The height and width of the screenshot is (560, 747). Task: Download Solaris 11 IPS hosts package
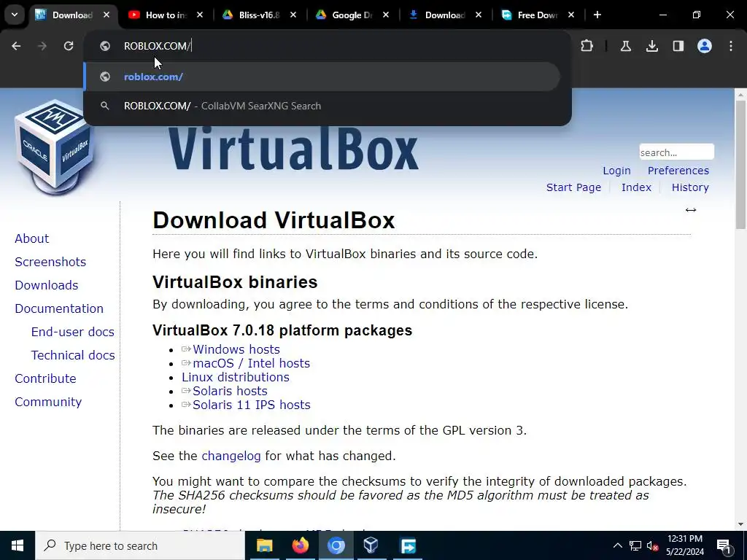(252, 405)
